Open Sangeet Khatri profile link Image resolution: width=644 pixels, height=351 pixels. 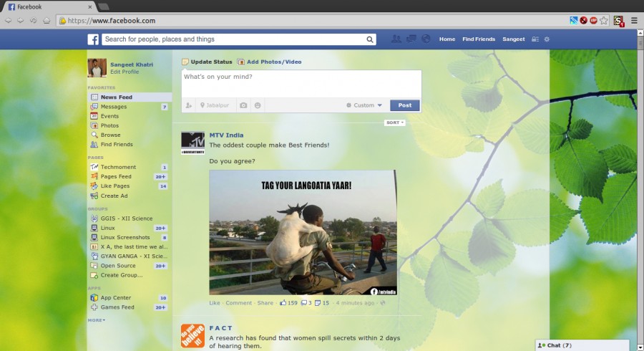pos(132,64)
